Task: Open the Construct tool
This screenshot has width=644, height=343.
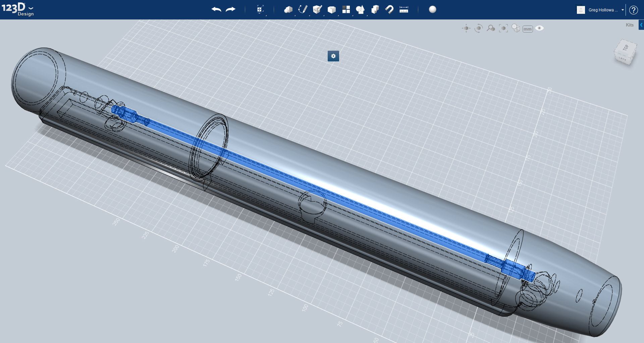Action: pos(317,9)
